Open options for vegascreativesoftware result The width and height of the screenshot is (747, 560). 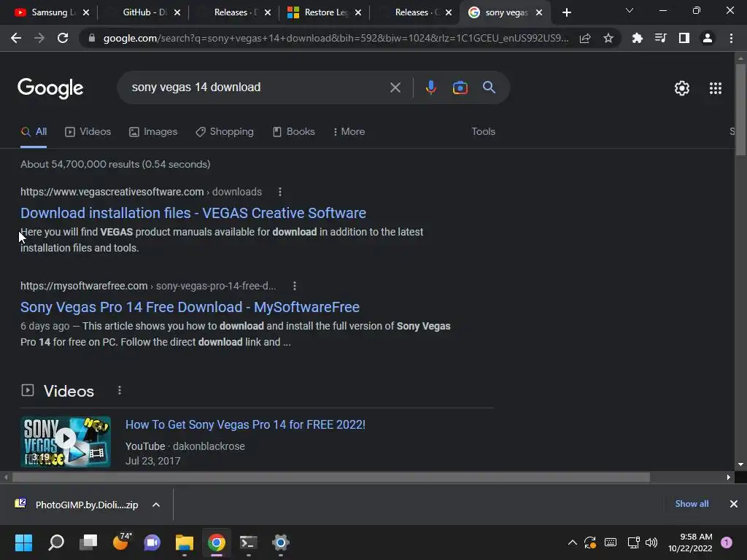click(x=279, y=192)
